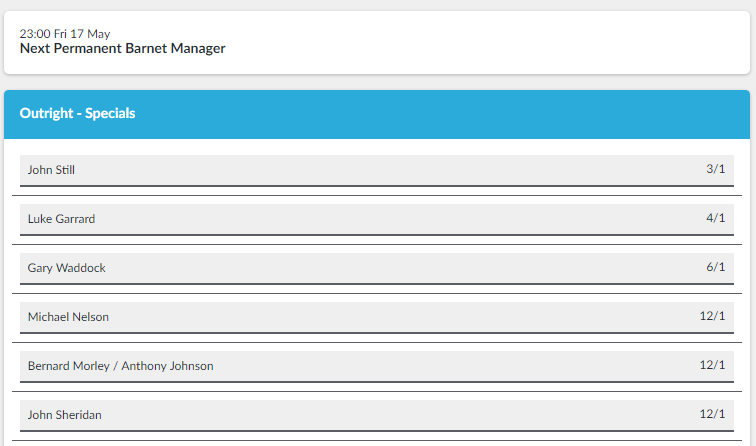Click the Anthony Johnson name text
756x446 pixels.
(167, 366)
